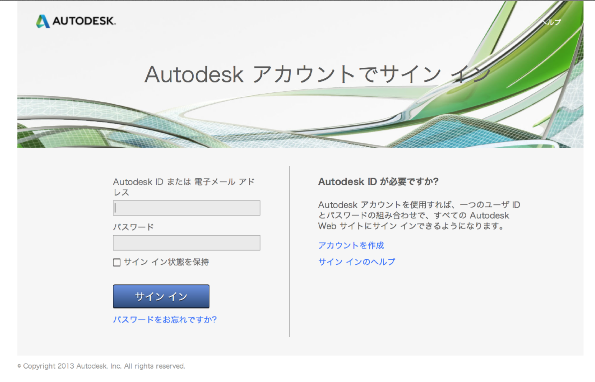
Task: Click the Autodesk アカウントでサイン イン title
Action: [317, 74]
